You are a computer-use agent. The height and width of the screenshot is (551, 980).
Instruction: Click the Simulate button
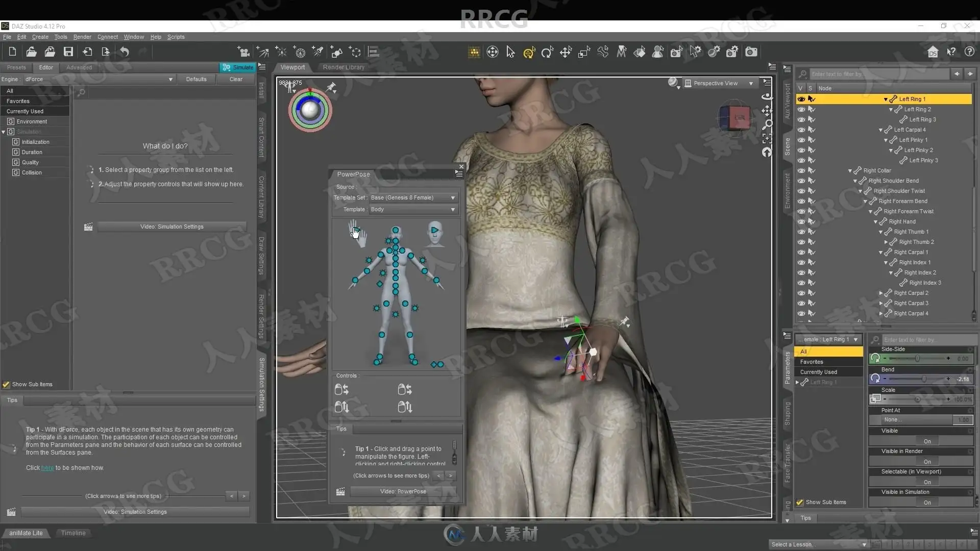238,67
